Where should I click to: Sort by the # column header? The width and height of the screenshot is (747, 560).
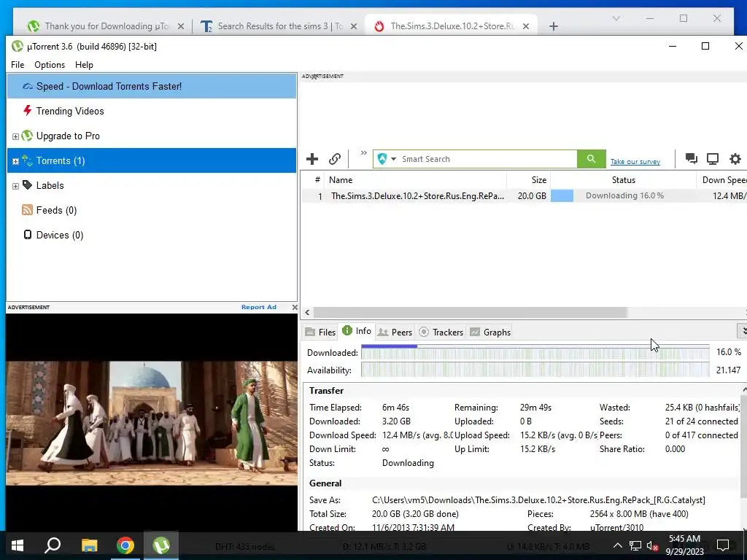[313, 180]
